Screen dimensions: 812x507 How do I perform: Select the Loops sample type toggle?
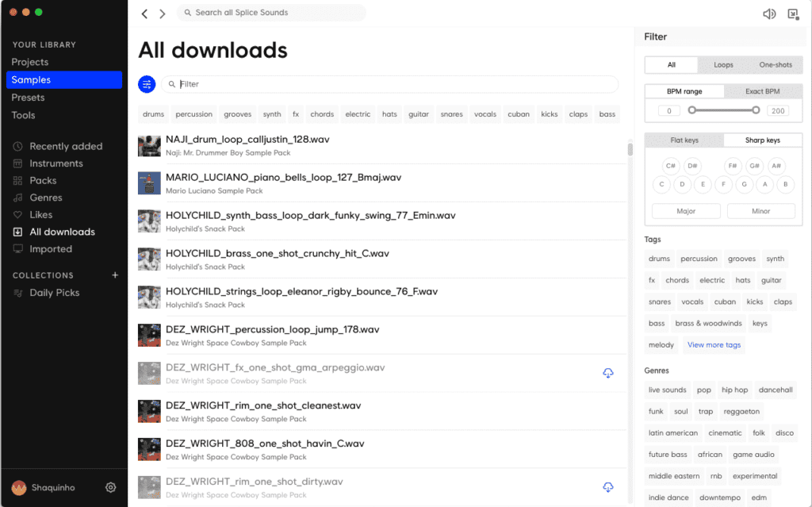tap(723, 65)
